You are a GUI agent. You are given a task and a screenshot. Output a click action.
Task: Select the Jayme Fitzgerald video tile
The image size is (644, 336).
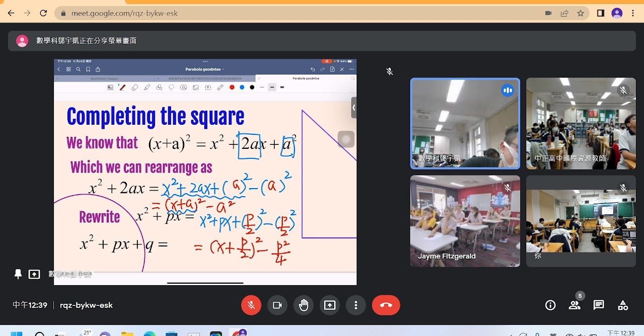(465, 221)
